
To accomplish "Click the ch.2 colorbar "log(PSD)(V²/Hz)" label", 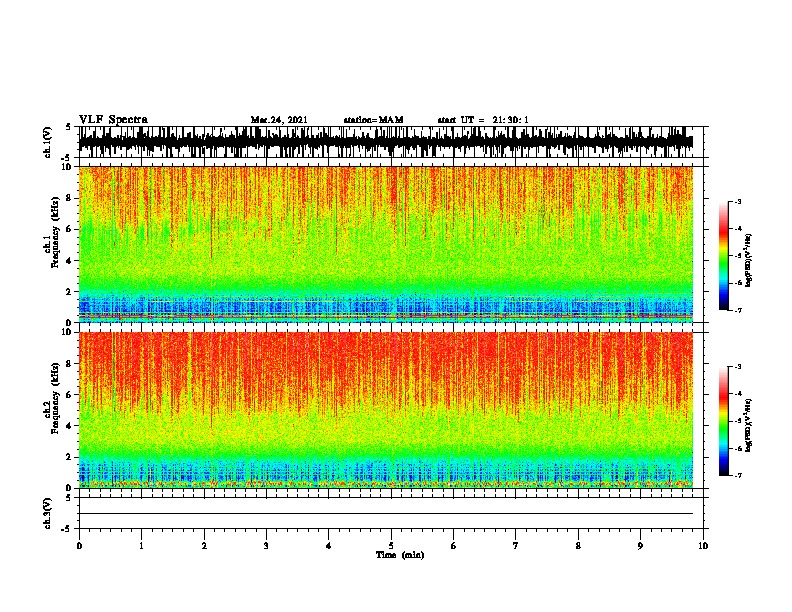I will click(748, 426).
